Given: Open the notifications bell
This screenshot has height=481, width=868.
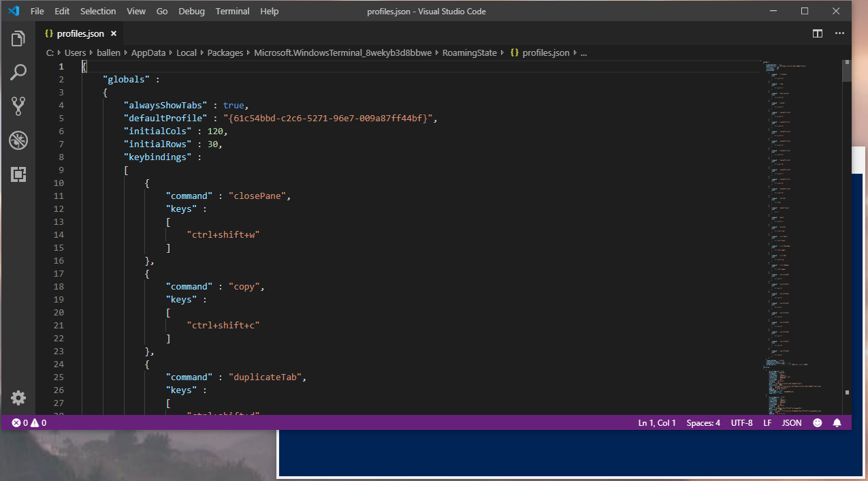Looking at the screenshot, I should click(x=837, y=422).
